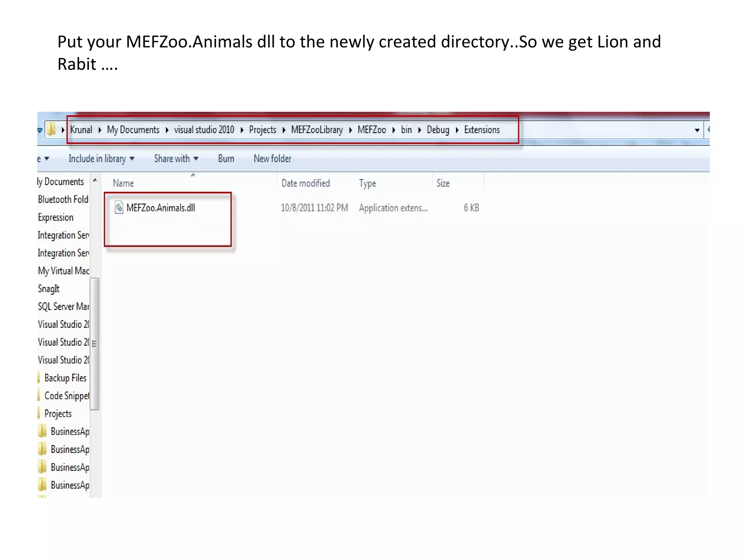
Task: Click the navigation pane scrollbar thumb
Action: 94,343
